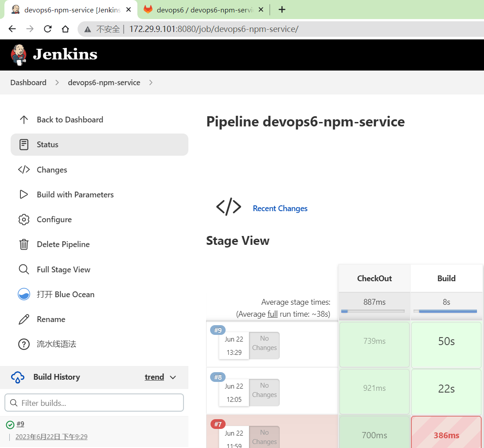This screenshot has height=448, width=484.
Task: Click the 流水线语法 question mark icon
Action: coord(24,344)
